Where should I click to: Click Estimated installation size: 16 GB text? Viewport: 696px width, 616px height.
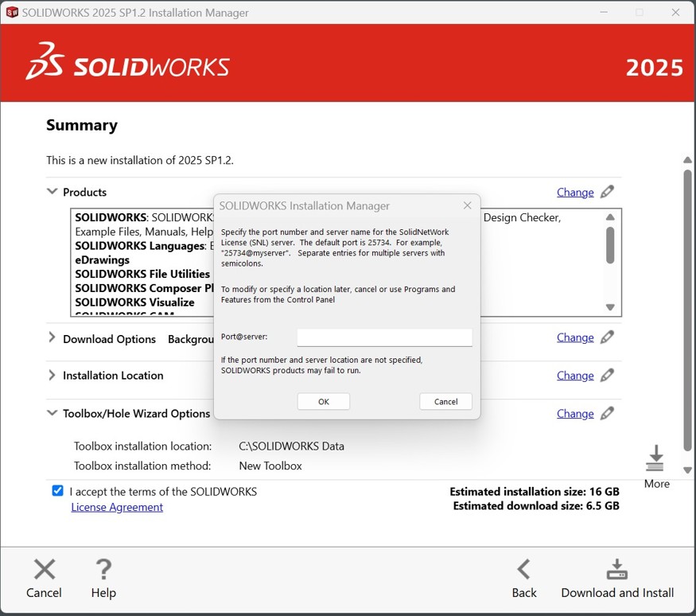pyautogui.click(x=534, y=492)
